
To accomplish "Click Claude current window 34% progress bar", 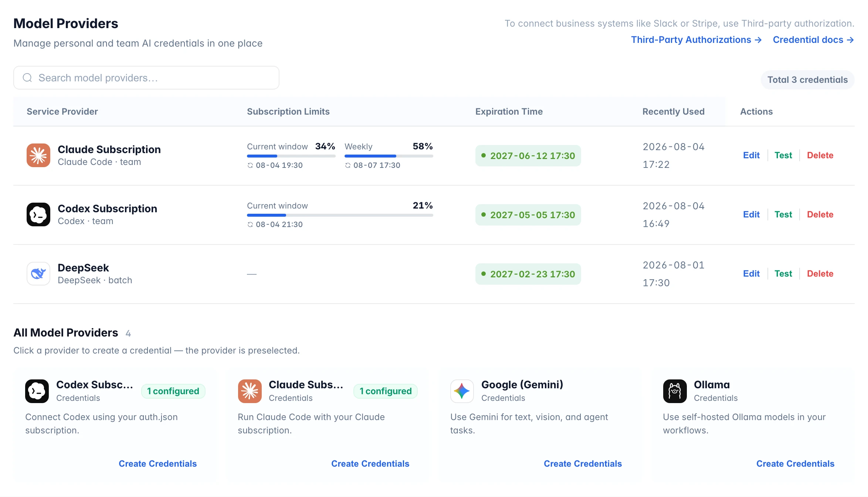I will 291,156.
